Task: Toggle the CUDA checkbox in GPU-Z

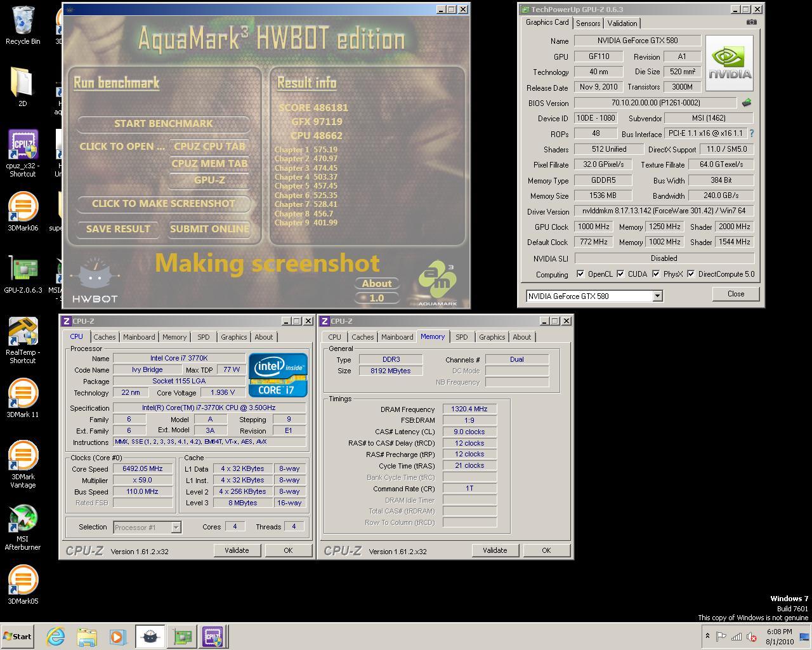Action: (620, 274)
